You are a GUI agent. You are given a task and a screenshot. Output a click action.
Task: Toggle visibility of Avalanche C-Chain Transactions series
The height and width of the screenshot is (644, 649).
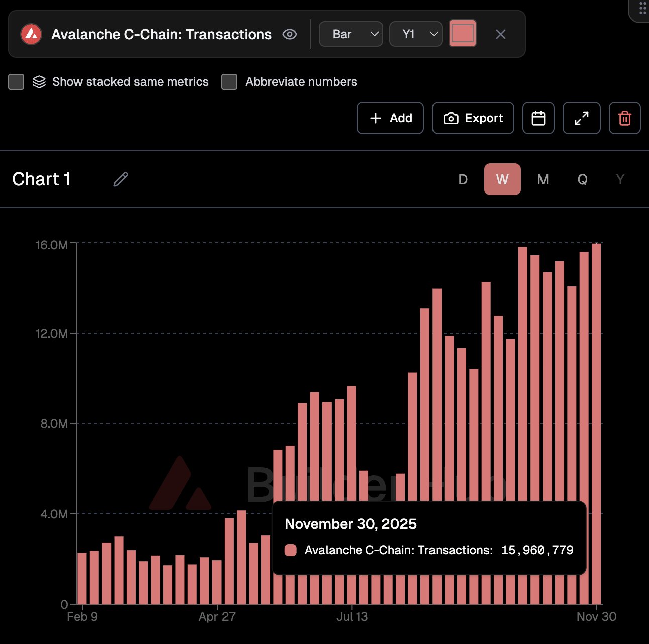(290, 34)
